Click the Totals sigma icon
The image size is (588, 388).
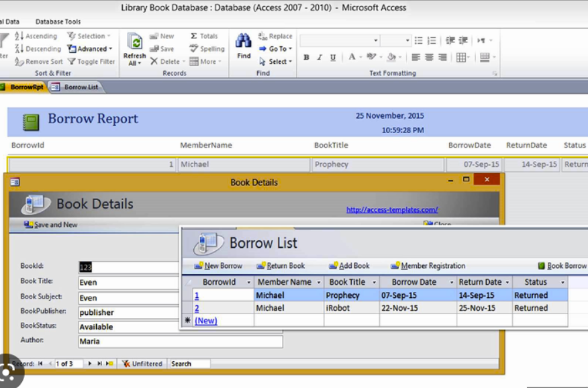194,36
